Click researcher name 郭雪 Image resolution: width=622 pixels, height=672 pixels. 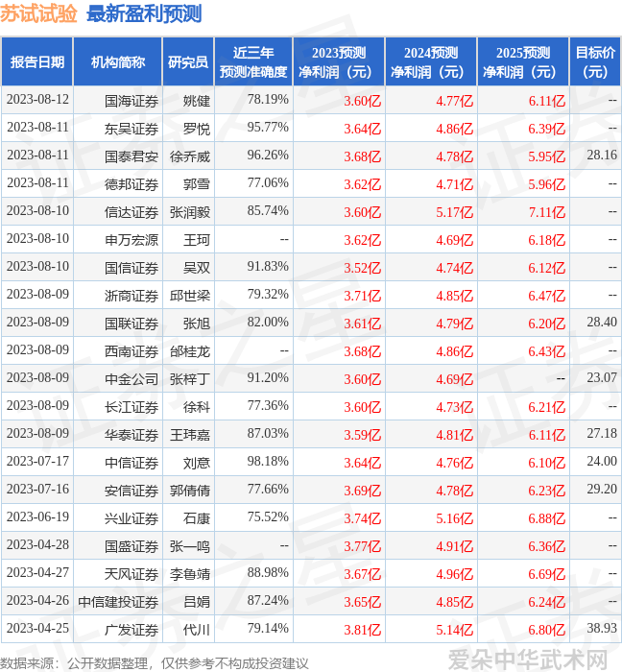[197, 184]
